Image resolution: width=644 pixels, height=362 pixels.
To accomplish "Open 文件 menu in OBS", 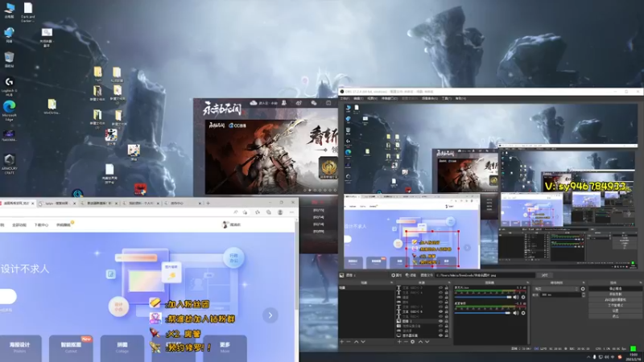I will pos(345,98).
